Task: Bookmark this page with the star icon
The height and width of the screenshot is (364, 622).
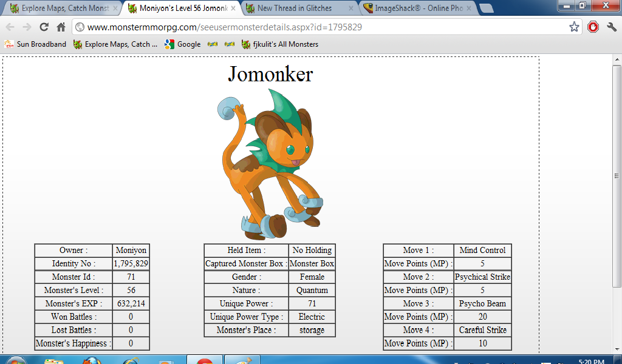Action: tap(574, 27)
